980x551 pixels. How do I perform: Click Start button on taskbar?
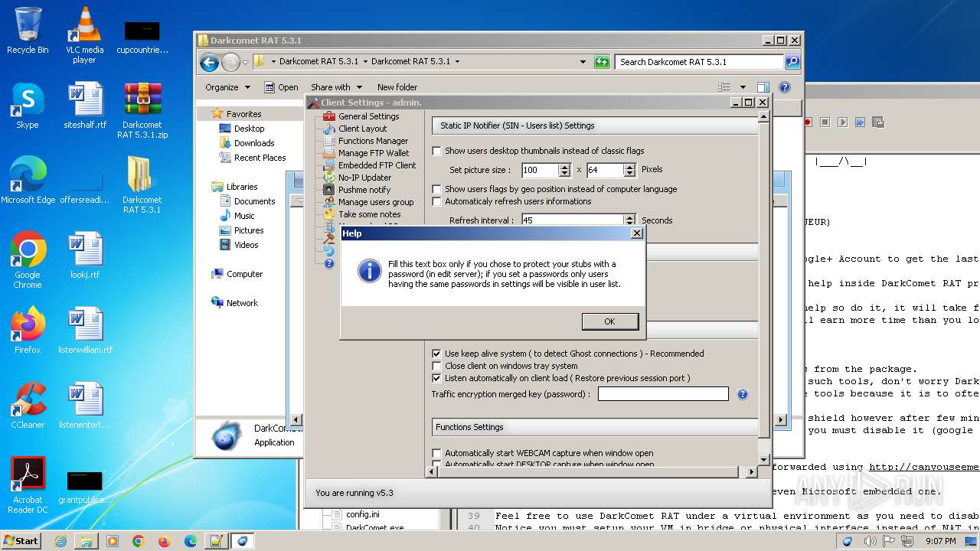click(21, 540)
